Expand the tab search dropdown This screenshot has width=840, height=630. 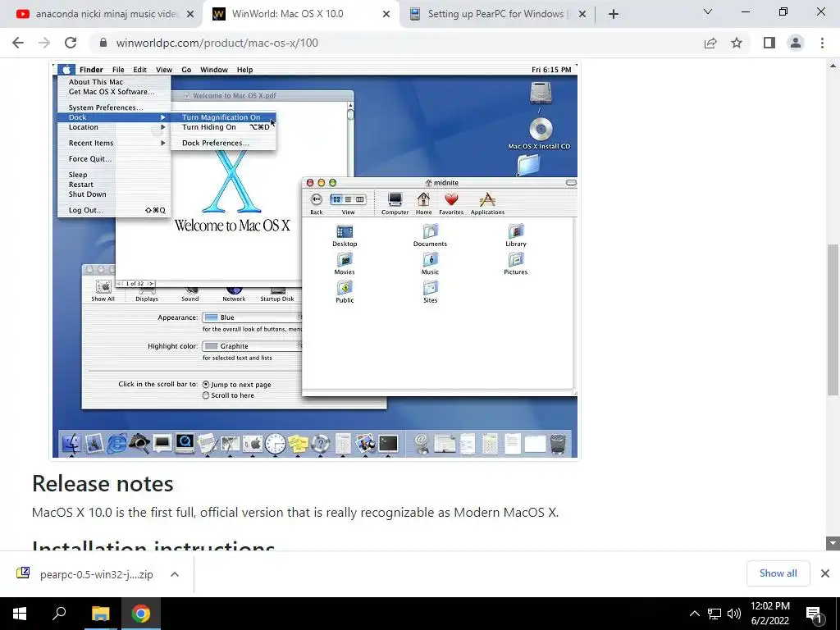point(708,11)
